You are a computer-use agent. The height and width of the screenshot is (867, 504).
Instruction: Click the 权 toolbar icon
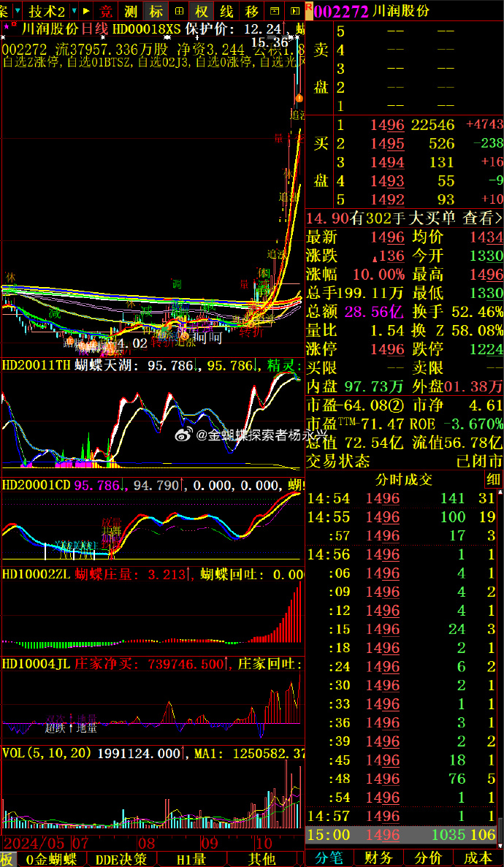202,11
